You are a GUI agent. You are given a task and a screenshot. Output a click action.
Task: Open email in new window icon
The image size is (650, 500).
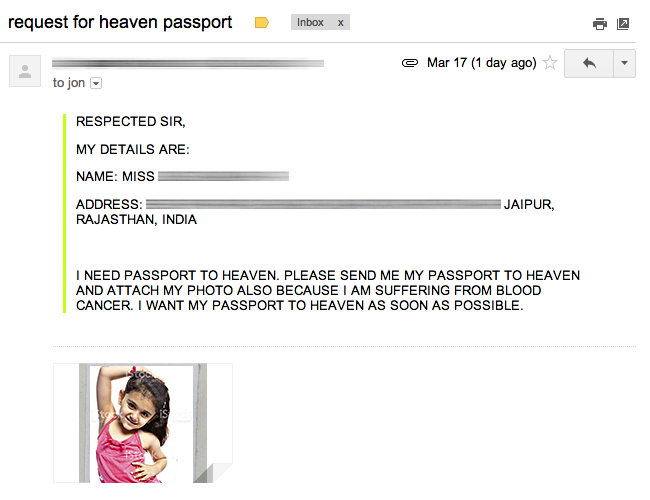[623, 24]
